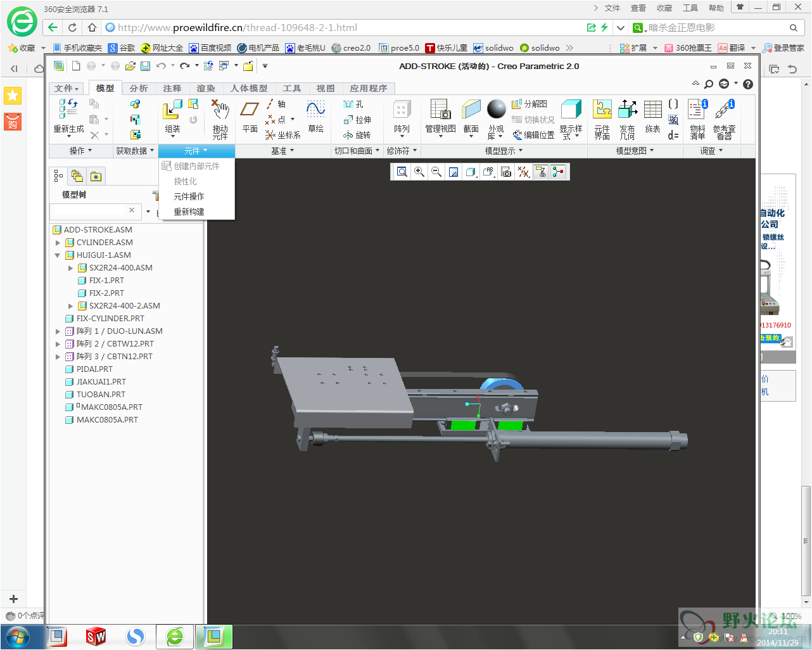
Task: Click 编辑位置 edit position tool
Action: [533, 135]
